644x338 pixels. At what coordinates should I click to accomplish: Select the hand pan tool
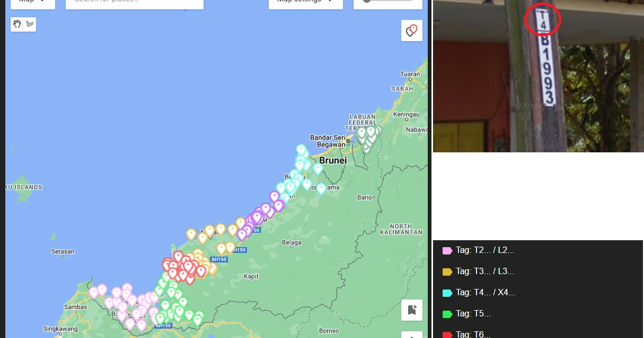coord(18,24)
